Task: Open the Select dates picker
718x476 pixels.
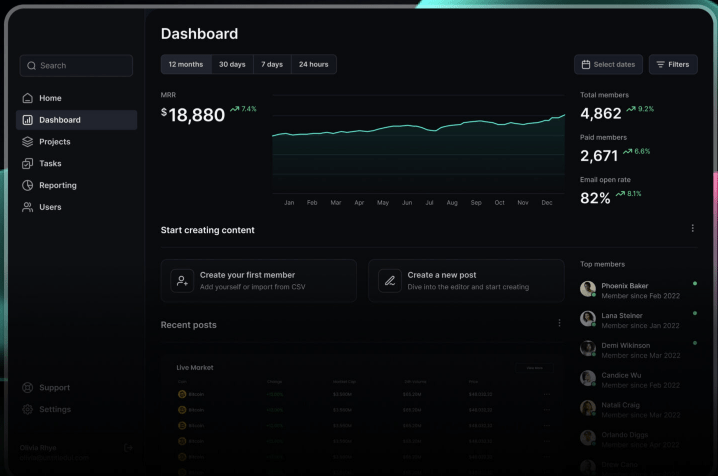Action: coord(608,64)
